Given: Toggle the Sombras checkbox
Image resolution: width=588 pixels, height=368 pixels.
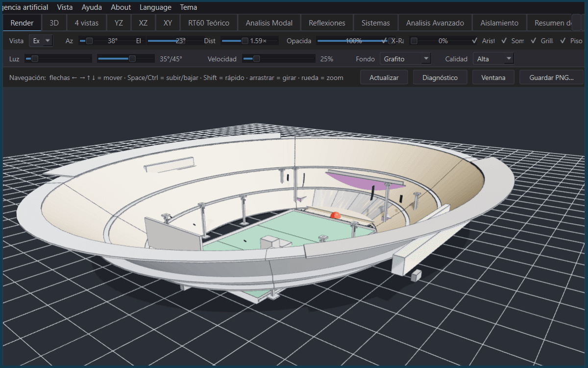Looking at the screenshot, I should click(513, 41).
